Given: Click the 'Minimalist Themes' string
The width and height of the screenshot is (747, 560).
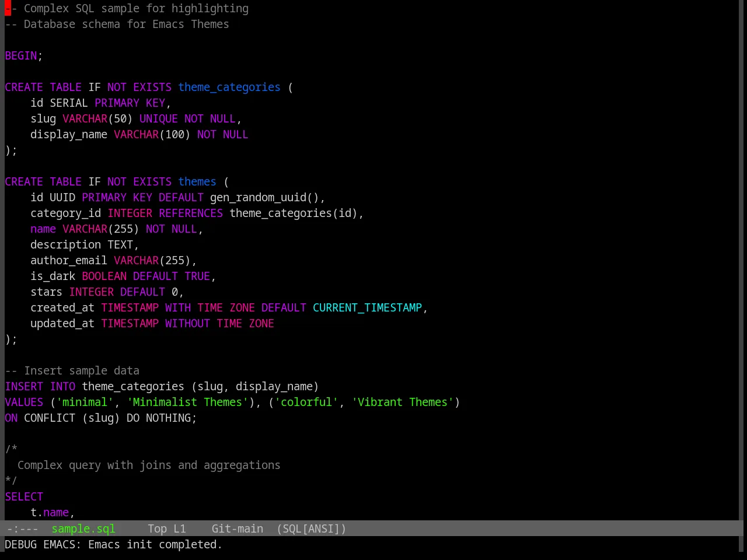Looking at the screenshot, I should pyautogui.click(x=188, y=402).
